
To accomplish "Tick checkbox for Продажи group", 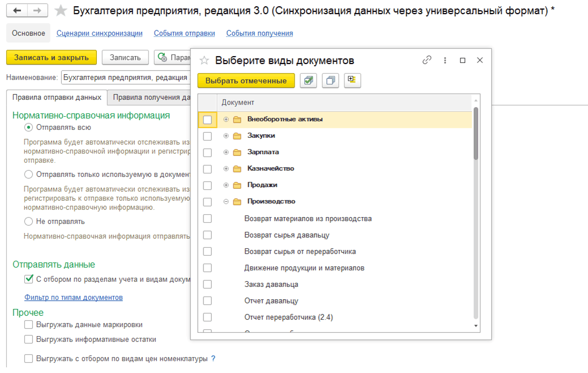I will click(207, 186).
